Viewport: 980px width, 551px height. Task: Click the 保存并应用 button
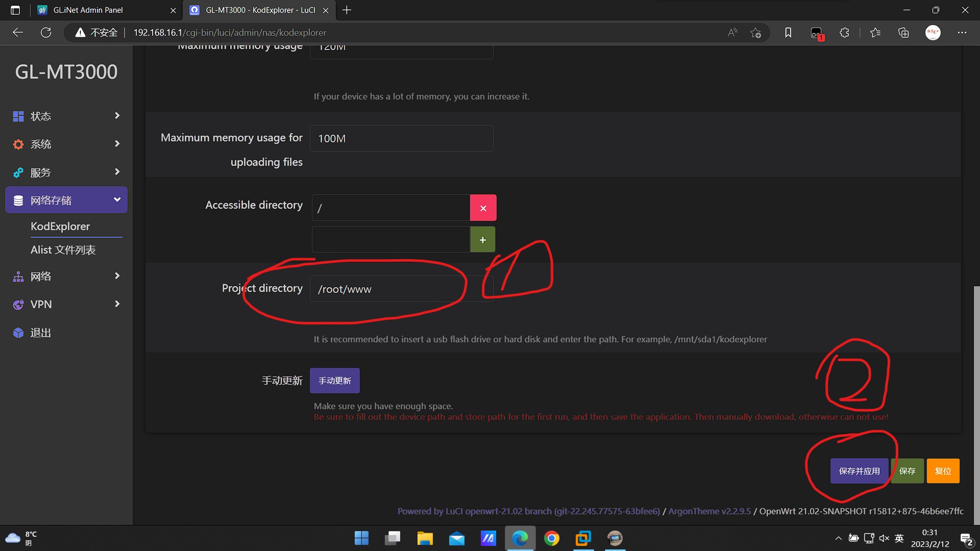859,471
